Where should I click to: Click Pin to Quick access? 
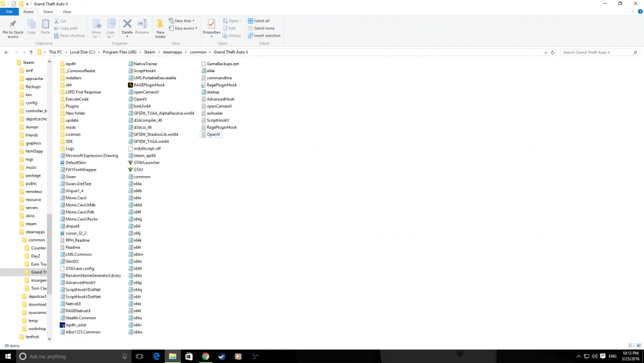(x=13, y=28)
